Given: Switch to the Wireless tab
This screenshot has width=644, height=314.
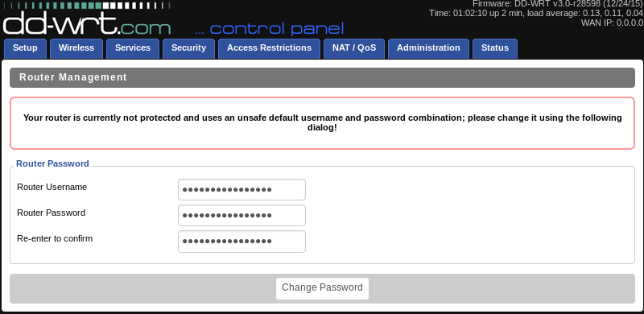Looking at the screenshot, I should [x=76, y=48].
